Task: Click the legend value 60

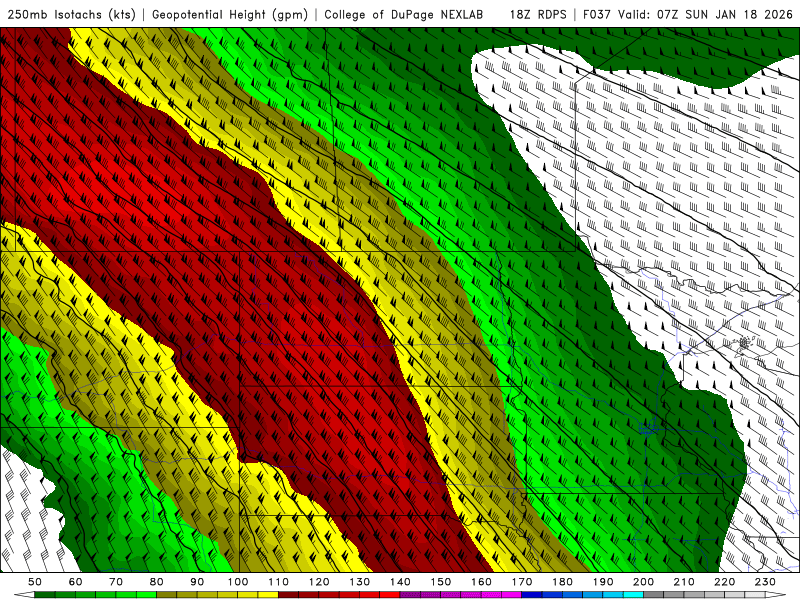Action: coord(76,582)
